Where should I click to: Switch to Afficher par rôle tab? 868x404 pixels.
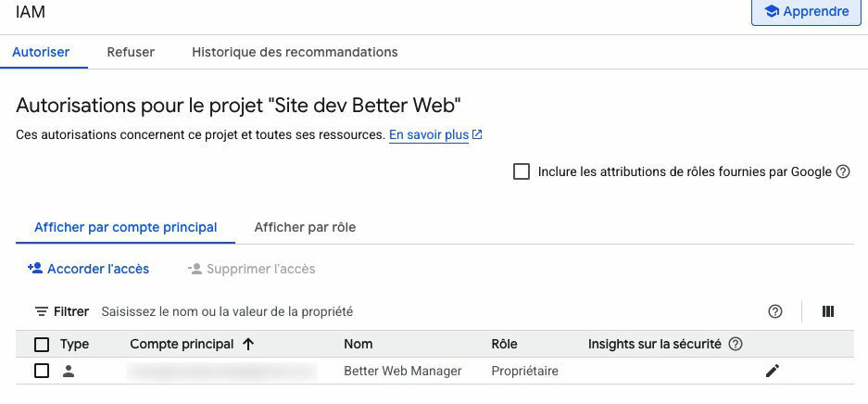click(305, 227)
